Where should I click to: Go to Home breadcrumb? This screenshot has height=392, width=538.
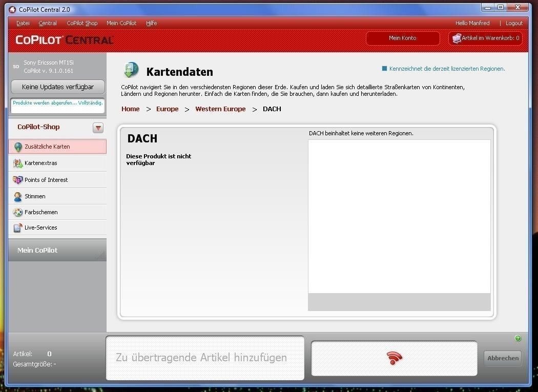[x=130, y=109]
